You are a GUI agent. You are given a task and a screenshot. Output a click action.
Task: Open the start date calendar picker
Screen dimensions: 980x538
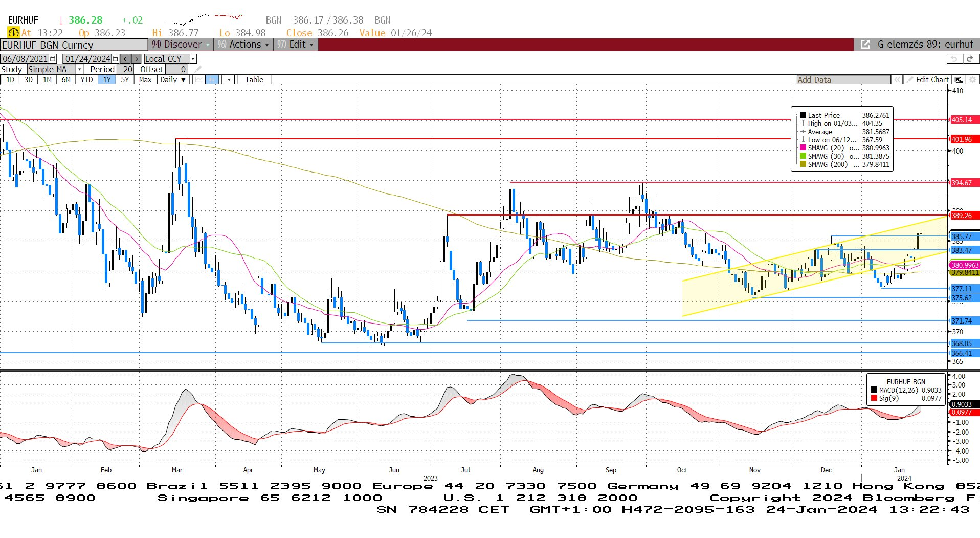click(x=53, y=59)
